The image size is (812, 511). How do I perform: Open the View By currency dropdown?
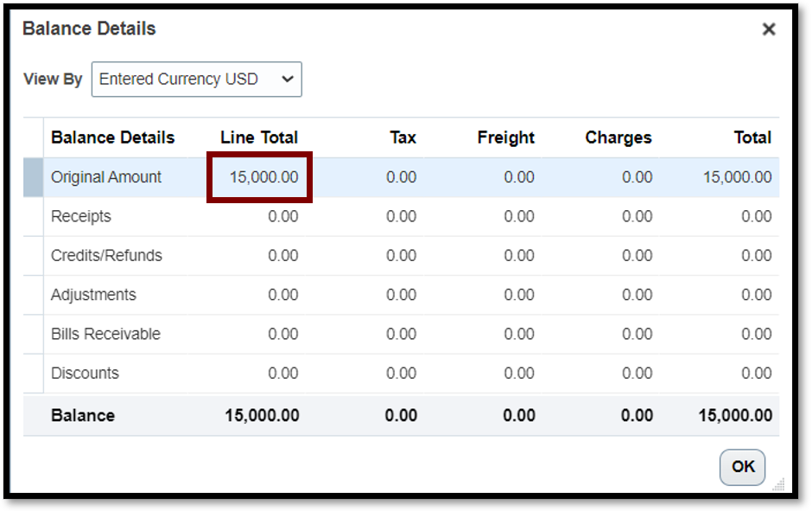point(197,80)
